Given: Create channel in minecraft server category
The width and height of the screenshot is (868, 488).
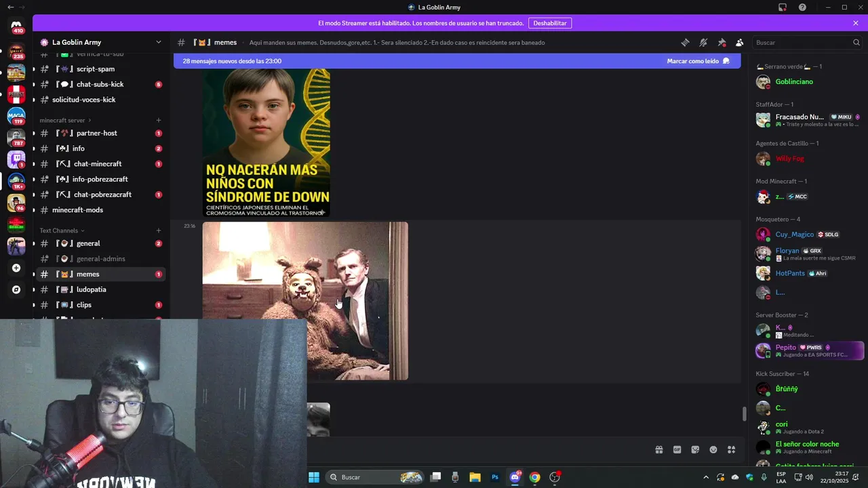Looking at the screenshot, I should [x=159, y=120].
